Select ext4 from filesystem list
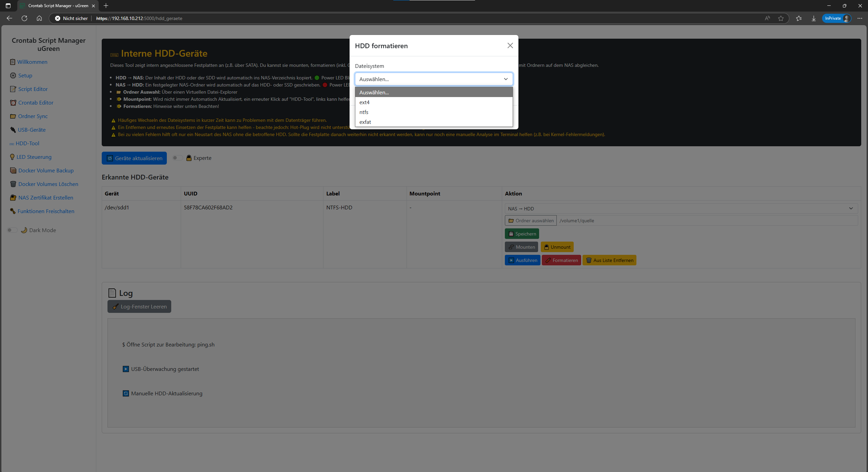868x472 pixels. pyautogui.click(x=434, y=102)
